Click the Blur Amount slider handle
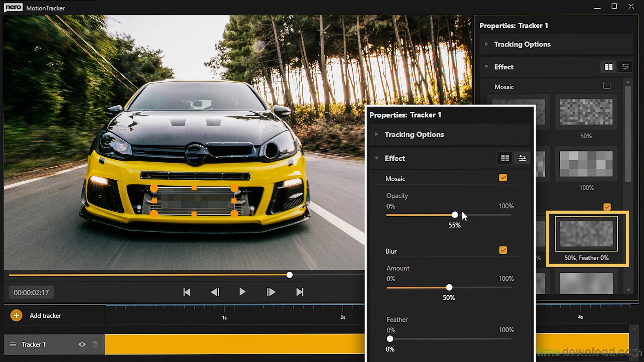644x362 pixels. pos(449,287)
